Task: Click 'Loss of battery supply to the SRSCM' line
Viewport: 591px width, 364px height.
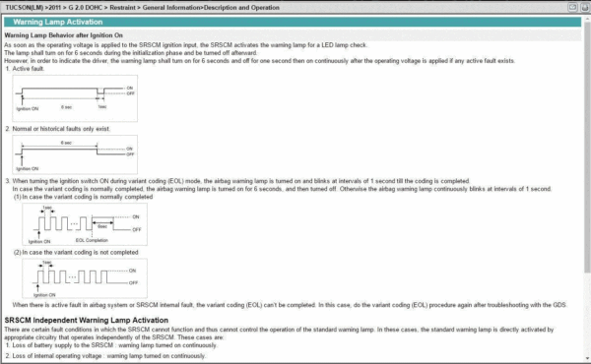Action: coord(111,345)
